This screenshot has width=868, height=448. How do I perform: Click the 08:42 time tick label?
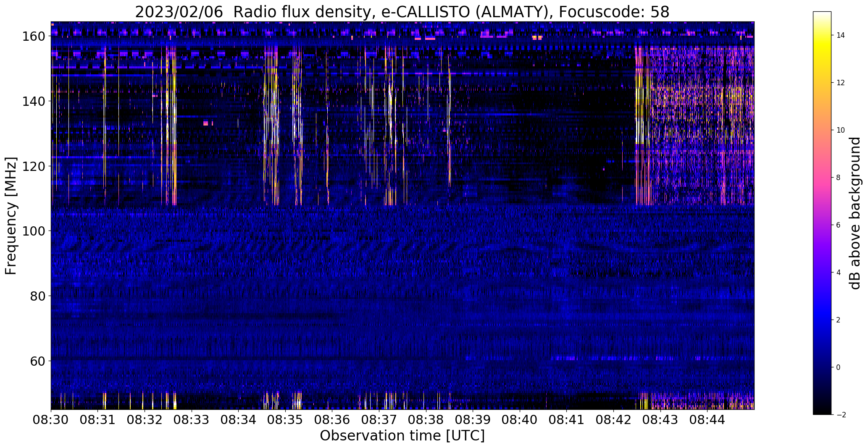click(613, 420)
